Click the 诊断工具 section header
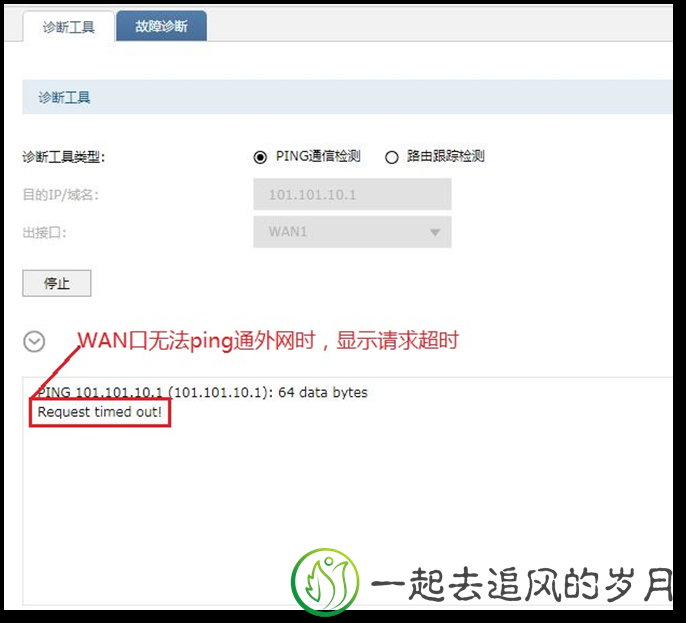The image size is (686, 623). click(347, 97)
